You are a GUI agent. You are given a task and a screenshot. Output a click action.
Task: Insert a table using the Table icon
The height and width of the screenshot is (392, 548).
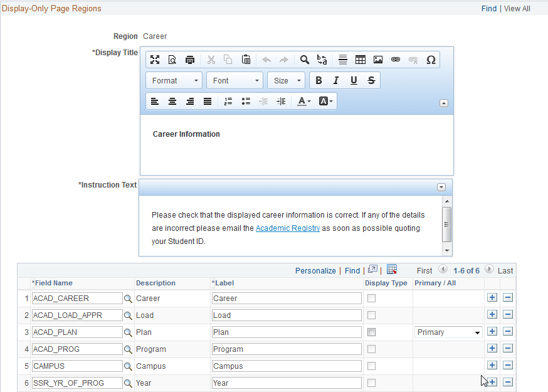361,60
